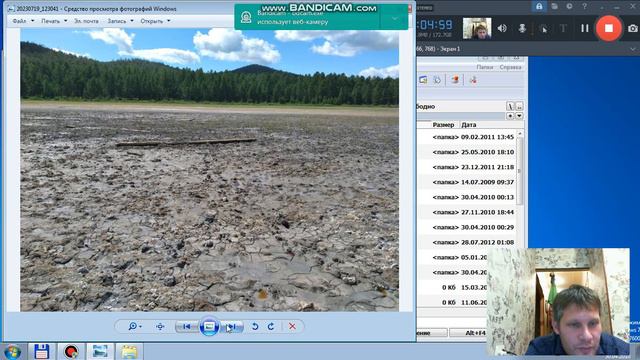This screenshot has width=640, height=360.
Task: Click the root backslash button in file manager
Action: [x=510, y=106]
